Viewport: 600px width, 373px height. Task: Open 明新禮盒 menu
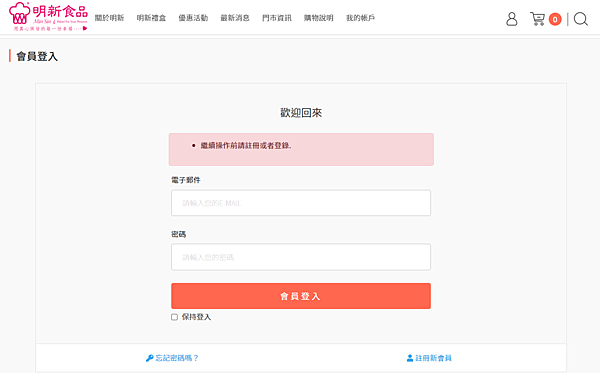pos(151,18)
